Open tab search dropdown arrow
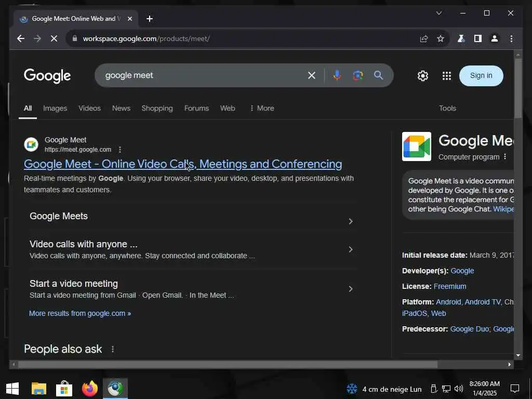The image size is (532, 399). pyautogui.click(x=438, y=13)
